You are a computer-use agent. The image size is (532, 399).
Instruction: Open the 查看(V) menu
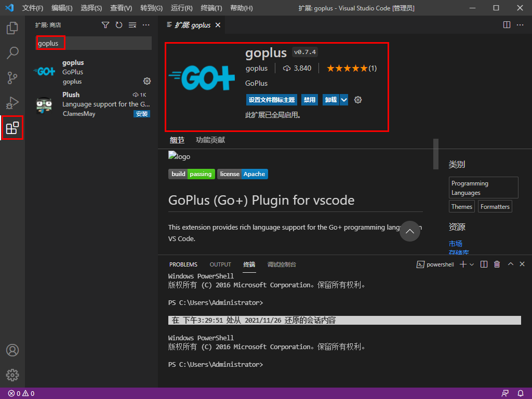[x=121, y=8]
